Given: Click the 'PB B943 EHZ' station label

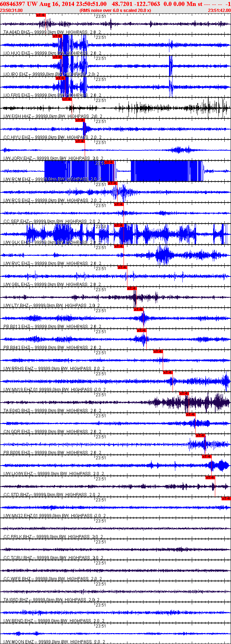Looking at the screenshot, I should click(17, 348).
